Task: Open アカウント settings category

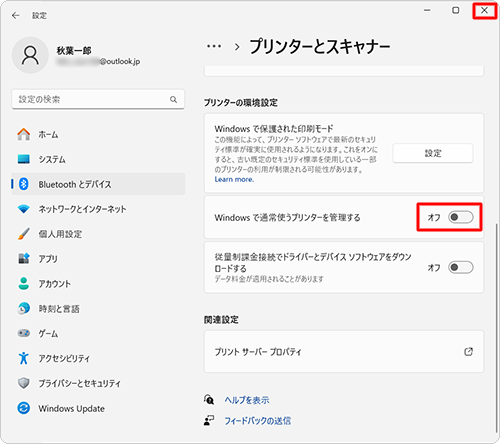Action: point(98,284)
